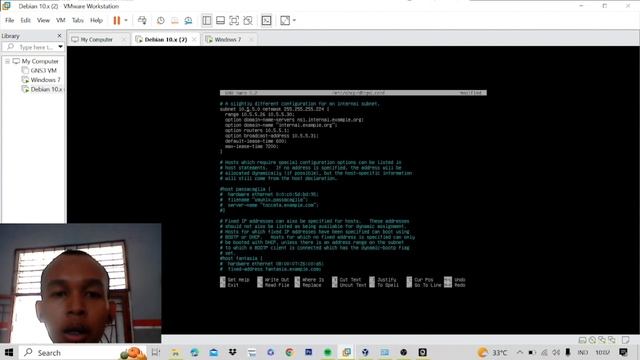The image size is (640, 360).
Task: Enter full screen mode icon
Action: pos(234,20)
